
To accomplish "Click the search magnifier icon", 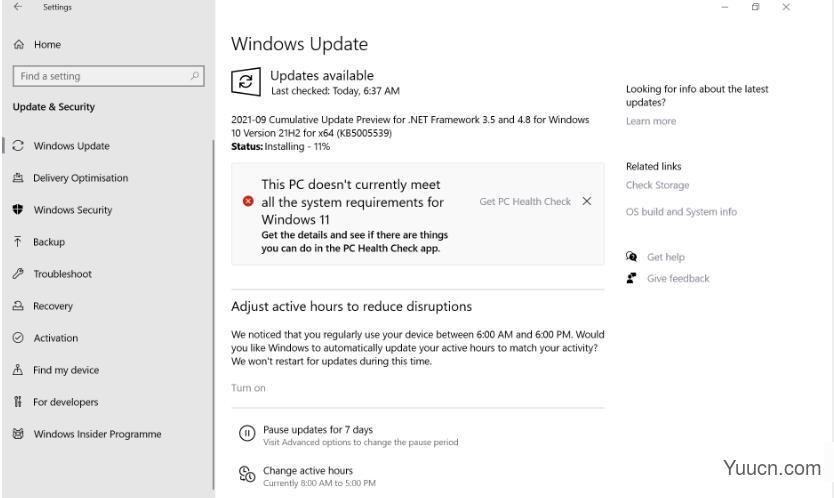I will point(195,76).
